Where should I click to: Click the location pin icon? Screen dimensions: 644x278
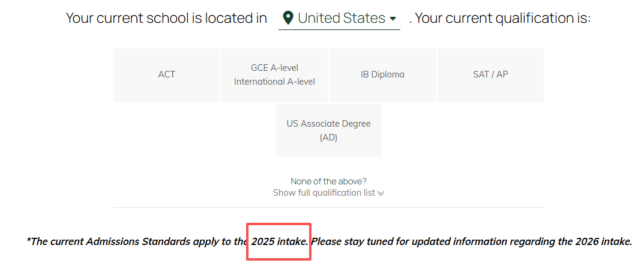coord(288,19)
